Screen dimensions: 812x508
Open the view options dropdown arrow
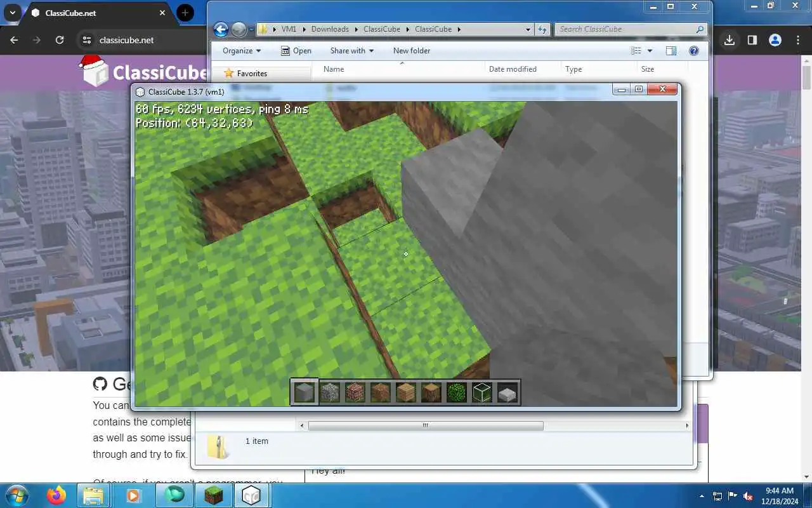point(650,51)
